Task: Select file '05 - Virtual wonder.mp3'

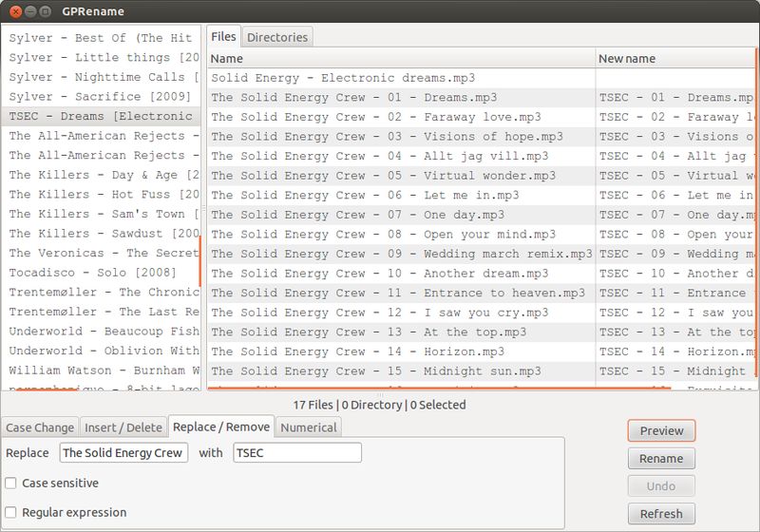Action: tap(401, 176)
